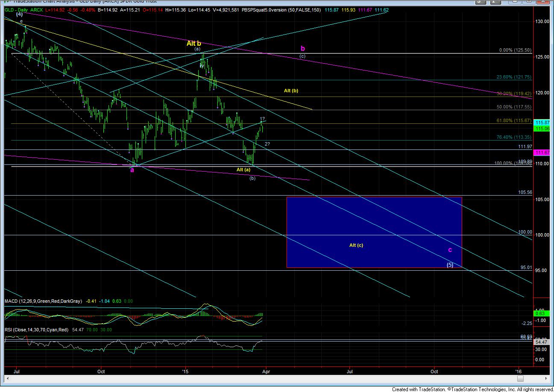
Task: Click the 1? wave count label
Action: [x=262, y=119]
